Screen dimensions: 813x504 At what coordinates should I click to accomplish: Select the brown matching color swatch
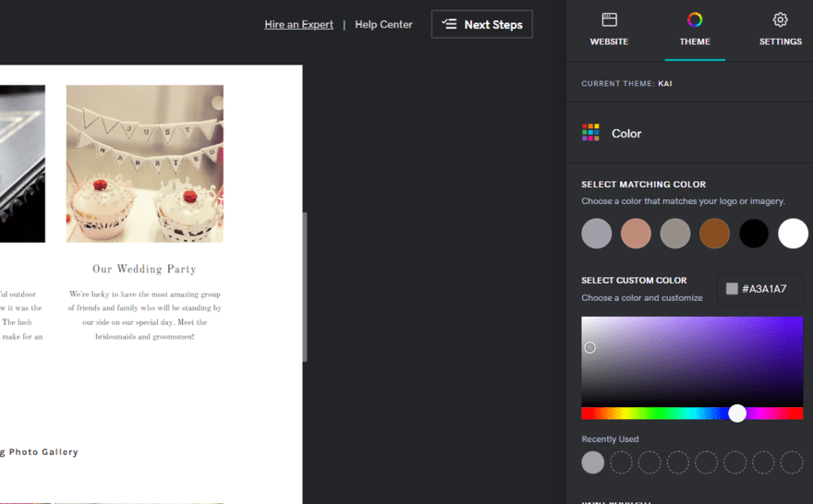coord(714,234)
